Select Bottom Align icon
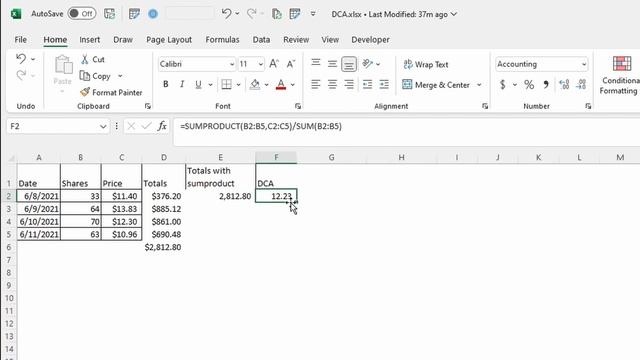This screenshot has height=360, width=640. (349, 64)
